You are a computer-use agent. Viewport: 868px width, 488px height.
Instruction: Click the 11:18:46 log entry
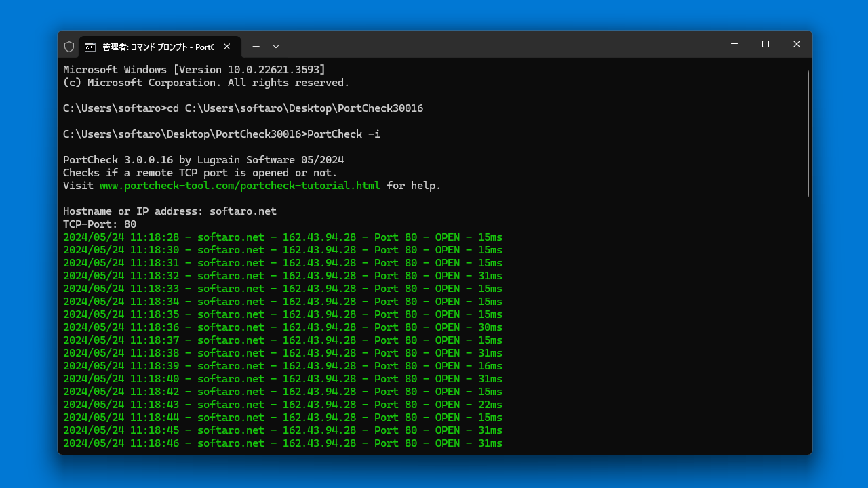coord(283,443)
